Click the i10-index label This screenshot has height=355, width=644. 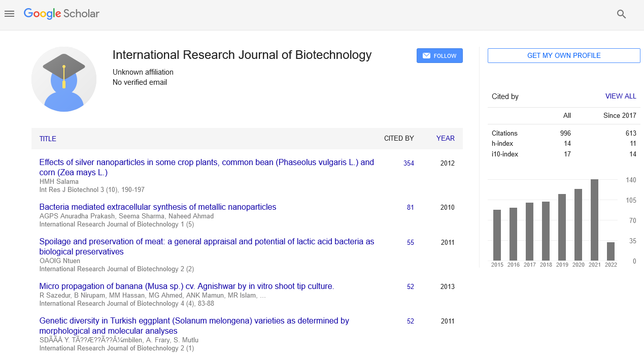coord(505,154)
